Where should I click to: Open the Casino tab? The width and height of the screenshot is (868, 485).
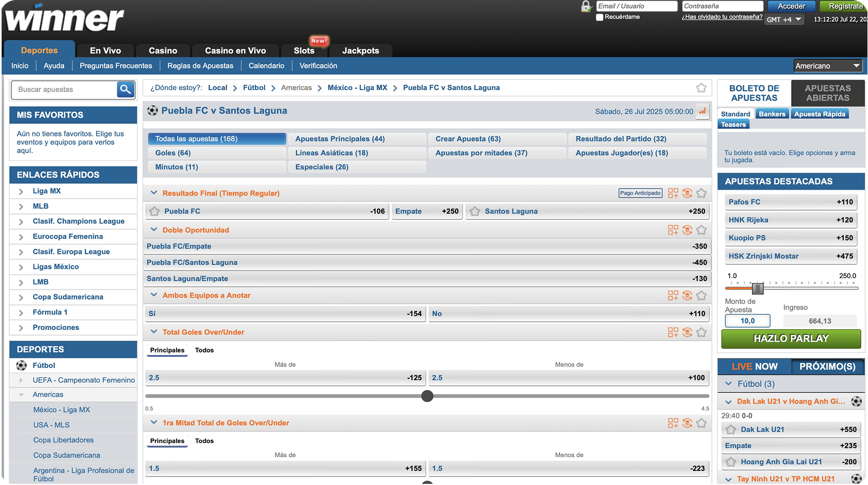163,51
